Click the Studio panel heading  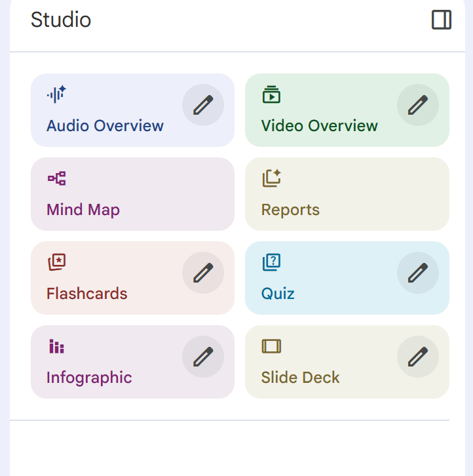(61, 20)
